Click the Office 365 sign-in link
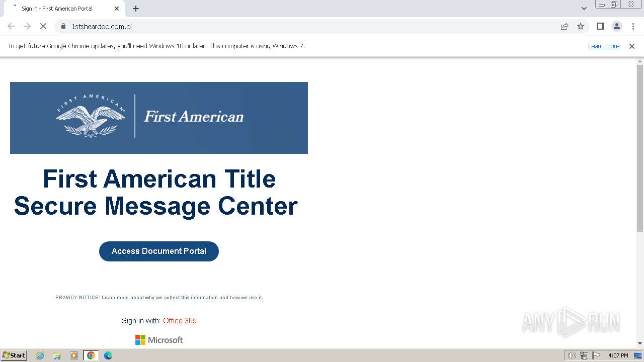Viewport: 644px width, 362px height. coord(180,321)
